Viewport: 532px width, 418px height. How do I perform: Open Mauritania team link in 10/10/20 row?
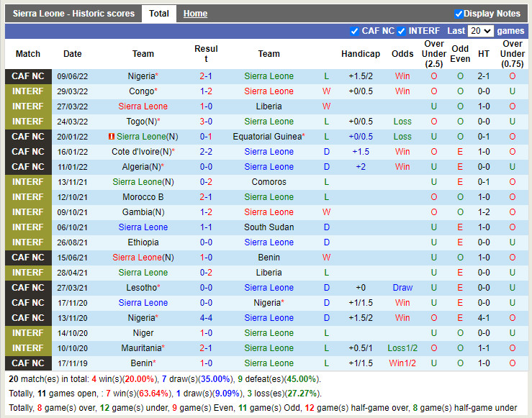(x=141, y=348)
